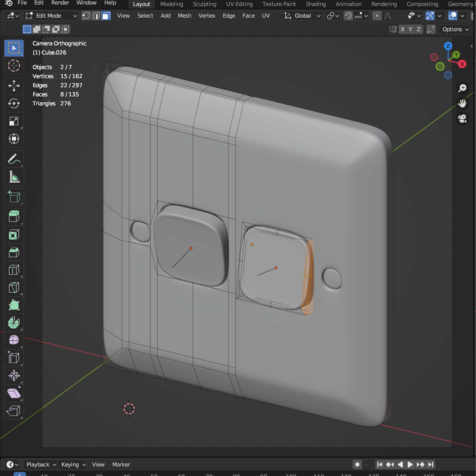This screenshot has height=476, width=476.
Task: Choose the Annotate pencil tool
Action: [x=14, y=159]
